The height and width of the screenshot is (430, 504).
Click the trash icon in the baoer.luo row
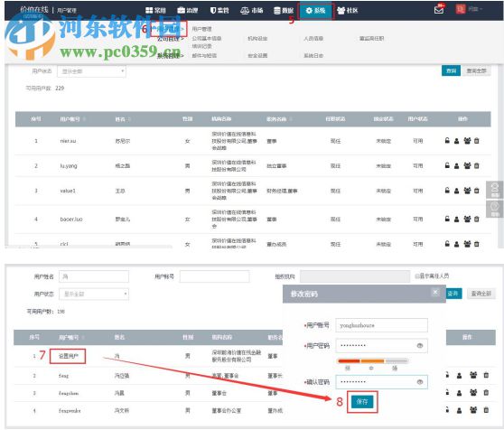pos(477,219)
